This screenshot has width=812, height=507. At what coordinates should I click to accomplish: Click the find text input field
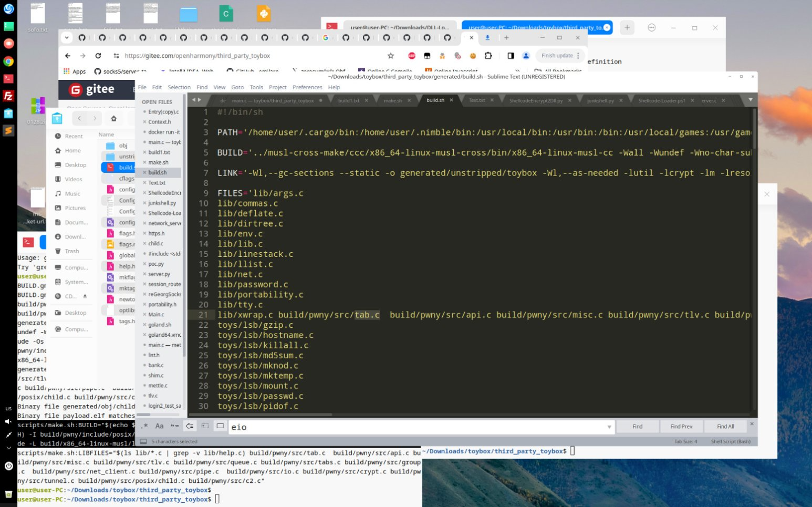(418, 427)
